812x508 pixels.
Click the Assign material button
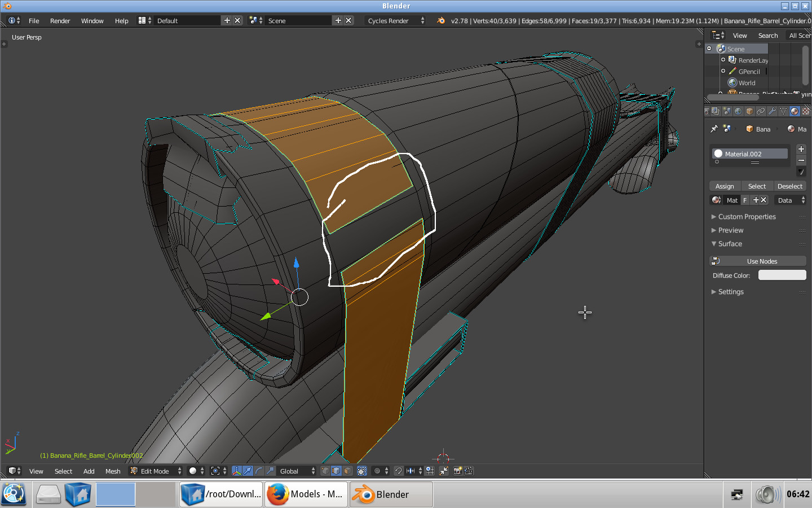click(725, 186)
